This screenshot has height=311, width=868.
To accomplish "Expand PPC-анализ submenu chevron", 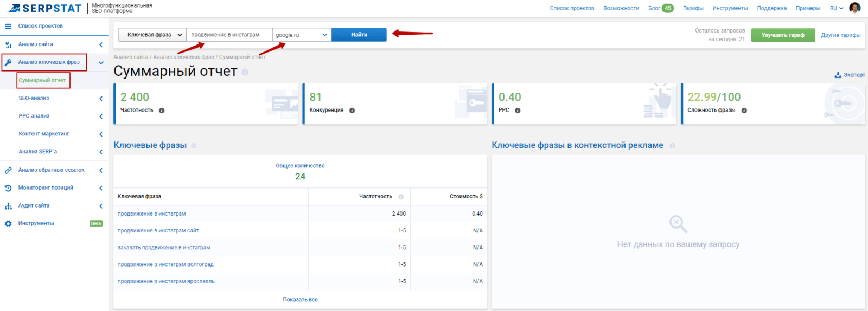I will [101, 116].
